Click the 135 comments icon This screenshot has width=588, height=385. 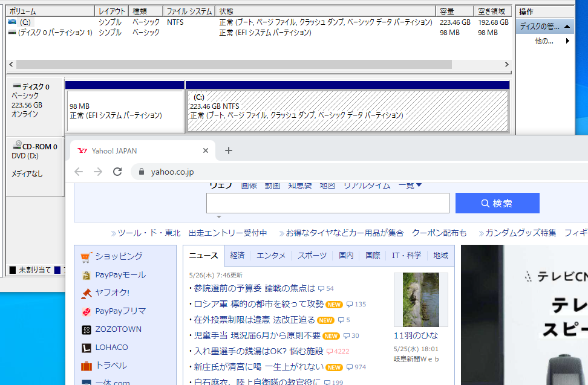tap(350, 305)
